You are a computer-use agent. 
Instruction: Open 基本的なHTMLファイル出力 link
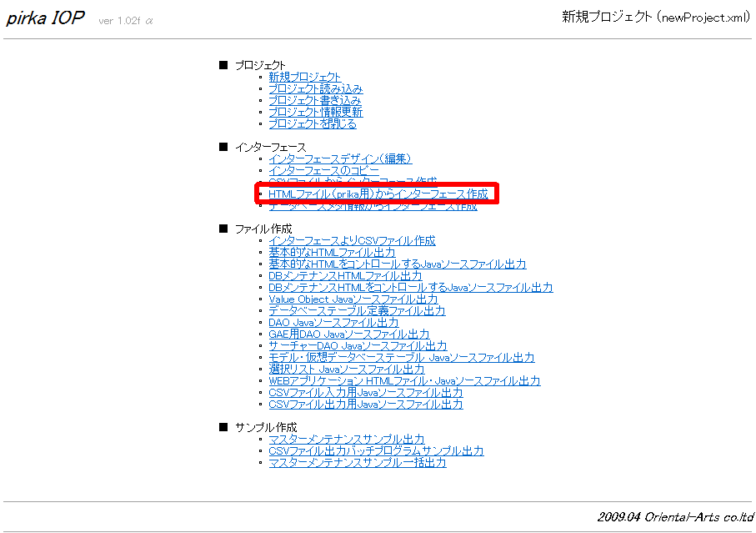[x=332, y=253]
